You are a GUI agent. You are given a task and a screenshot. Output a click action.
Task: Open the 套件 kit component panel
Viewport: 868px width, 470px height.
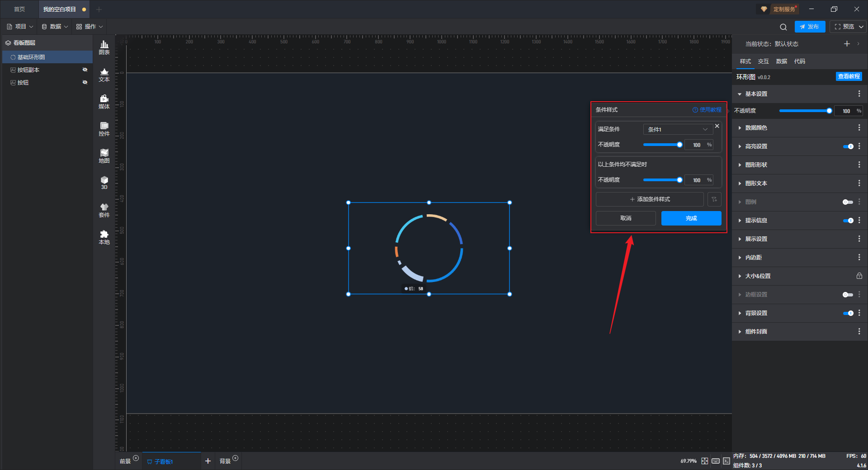pos(104,210)
